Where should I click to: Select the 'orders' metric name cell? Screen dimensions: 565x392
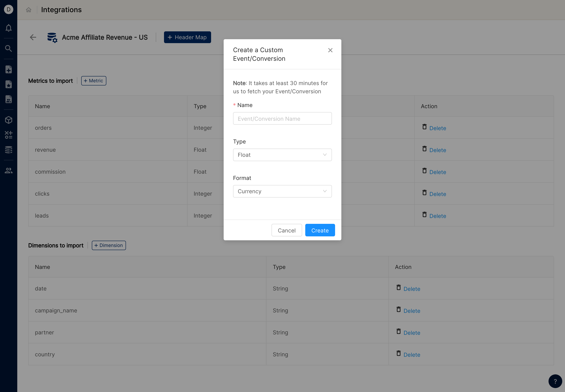click(108, 128)
